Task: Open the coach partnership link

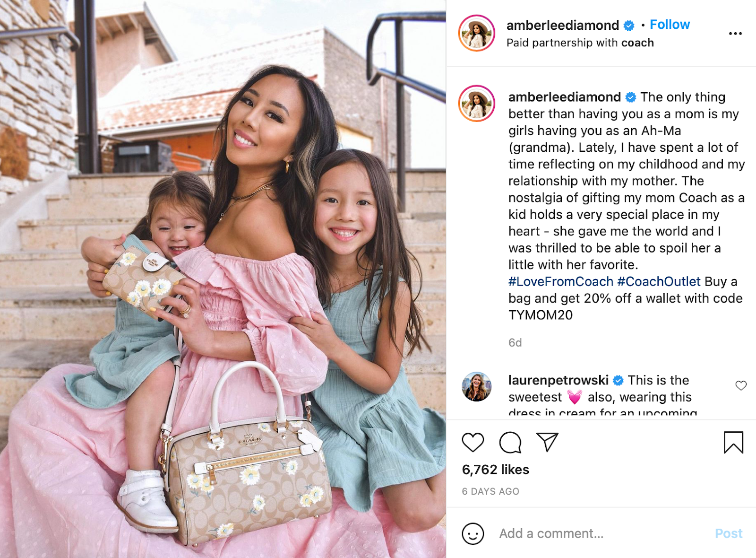Action: tap(637, 43)
